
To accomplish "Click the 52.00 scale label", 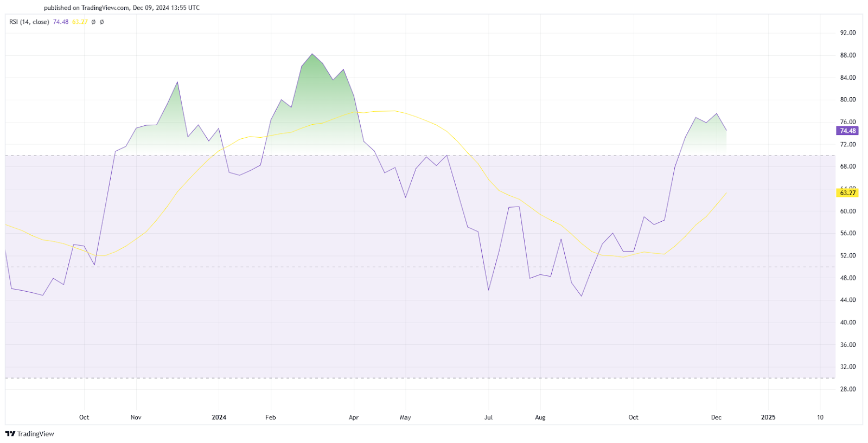I will 848,255.
